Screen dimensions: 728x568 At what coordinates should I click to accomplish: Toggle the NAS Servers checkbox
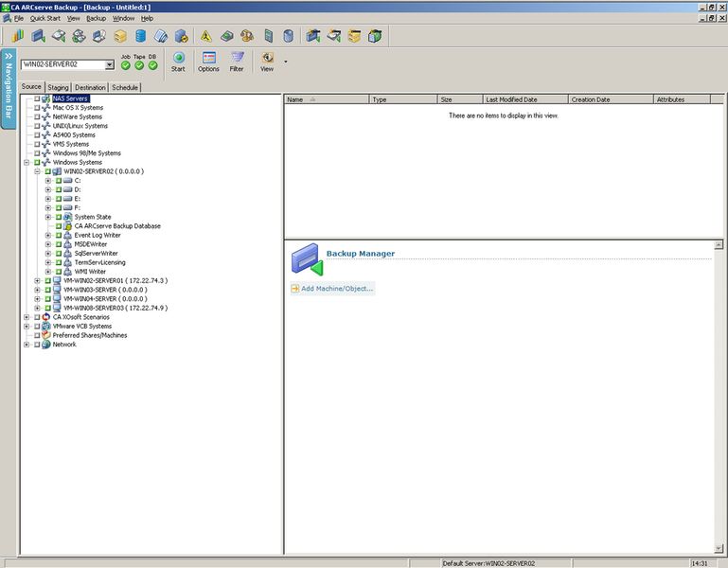click(x=37, y=98)
